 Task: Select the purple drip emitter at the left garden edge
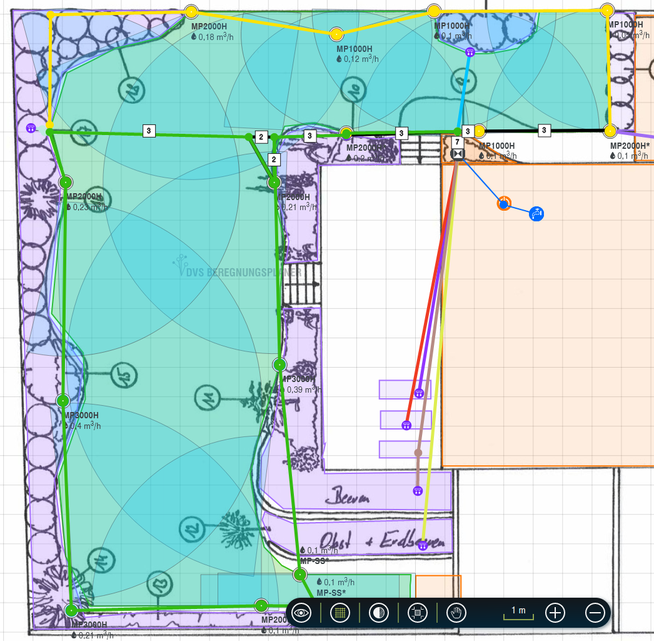click(x=31, y=128)
